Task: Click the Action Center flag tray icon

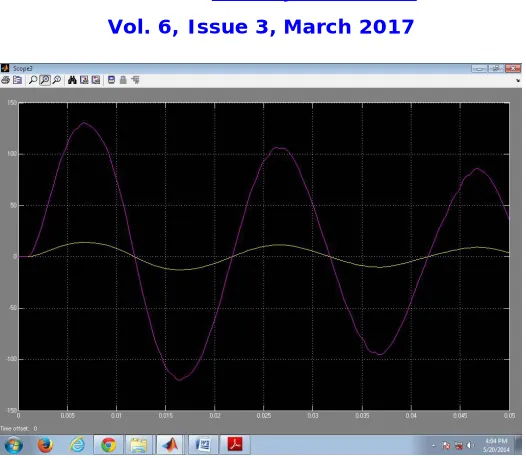Action: coord(446,446)
